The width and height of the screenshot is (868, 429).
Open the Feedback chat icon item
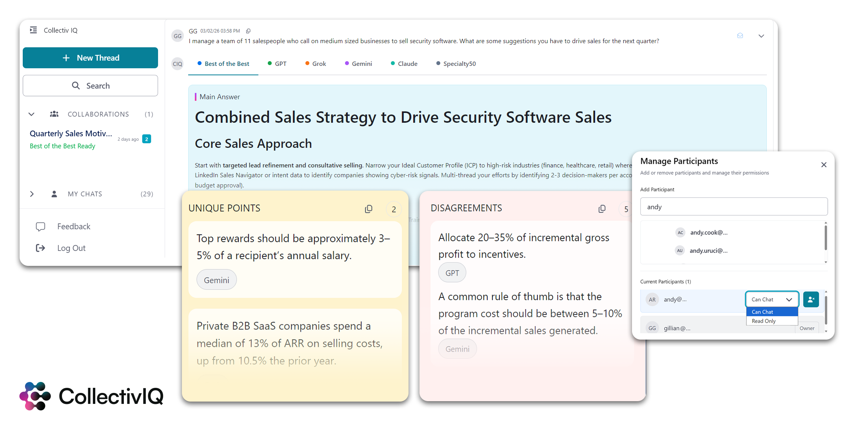(x=40, y=227)
